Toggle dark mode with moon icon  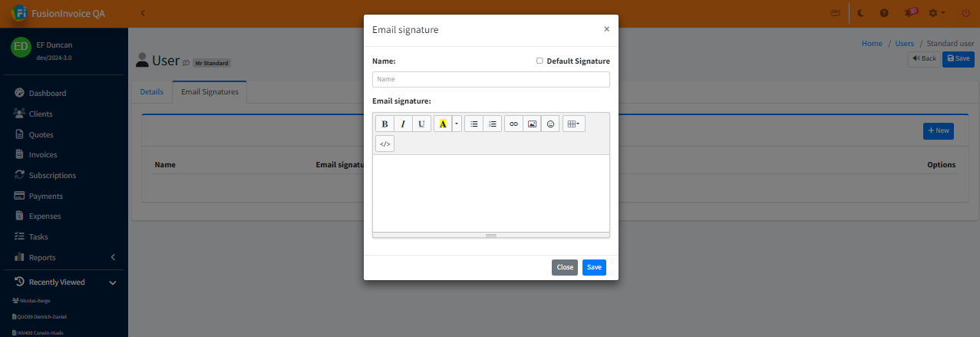[x=861, y=13]
